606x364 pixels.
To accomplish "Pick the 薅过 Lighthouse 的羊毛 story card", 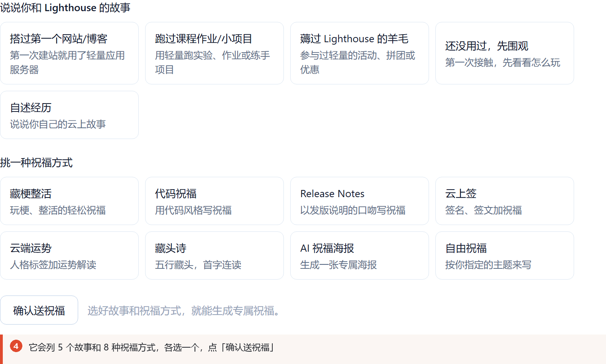I will tap(360, 53).
